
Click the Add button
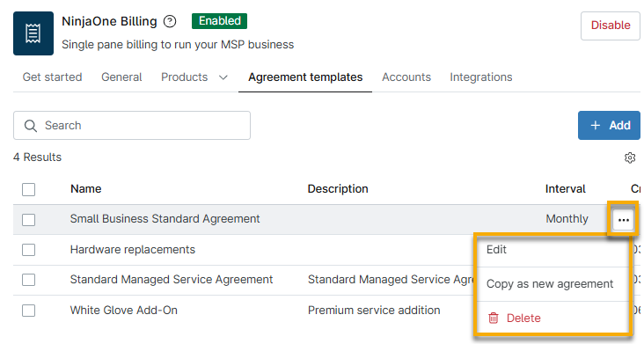609,125
